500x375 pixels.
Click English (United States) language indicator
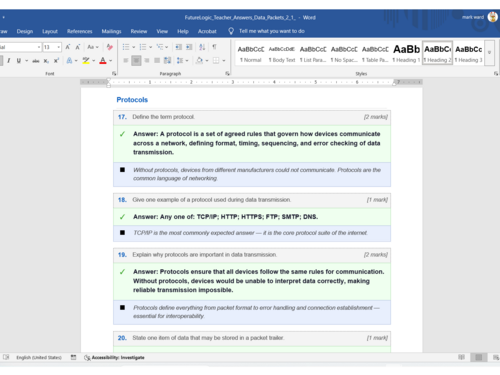point(39,357)
